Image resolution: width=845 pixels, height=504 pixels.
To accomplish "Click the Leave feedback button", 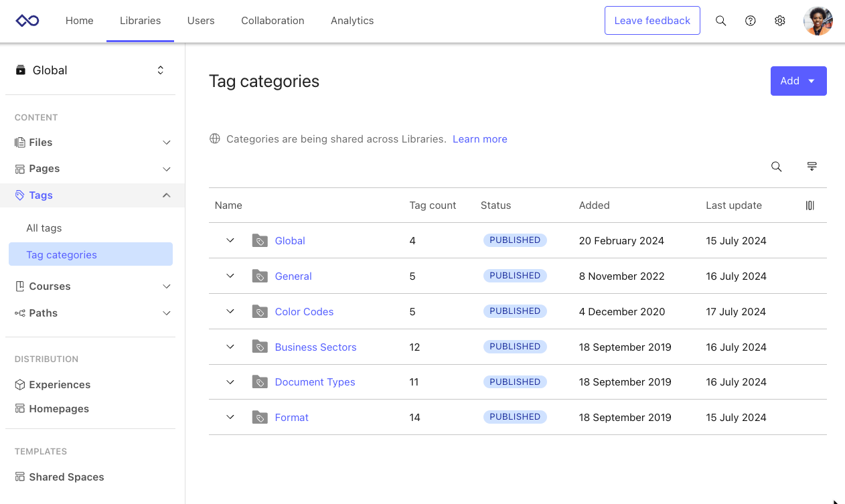I will coord(651,21).
